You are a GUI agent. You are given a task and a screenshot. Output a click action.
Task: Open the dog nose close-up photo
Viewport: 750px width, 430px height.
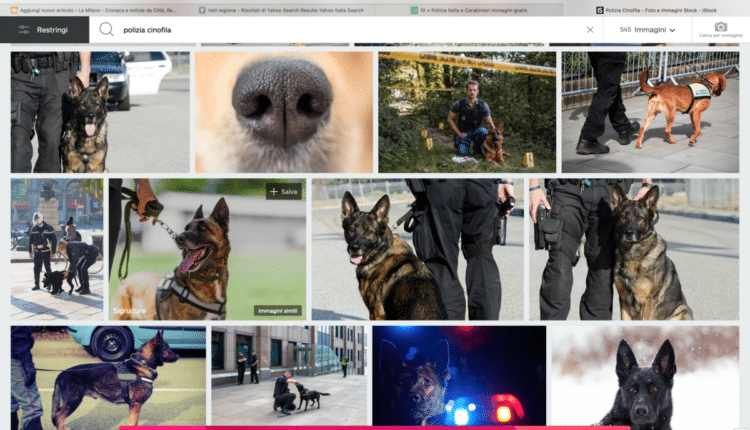click(284, 112)
